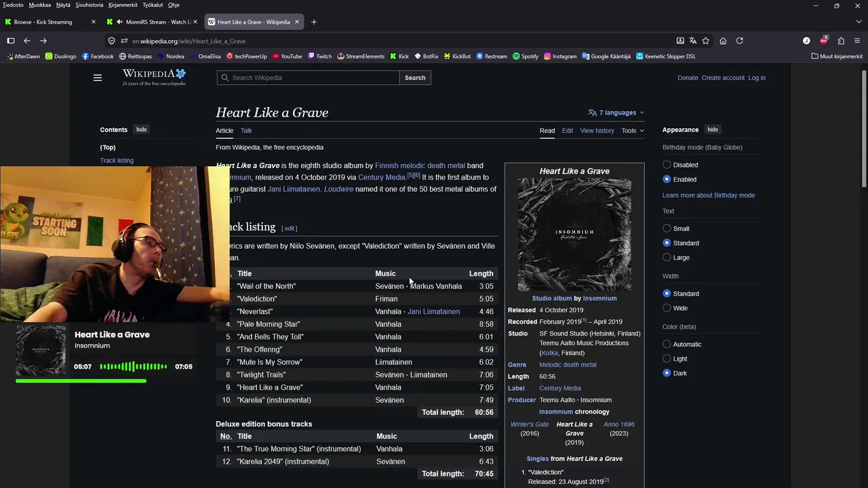Go to home page via house icon

723,41
